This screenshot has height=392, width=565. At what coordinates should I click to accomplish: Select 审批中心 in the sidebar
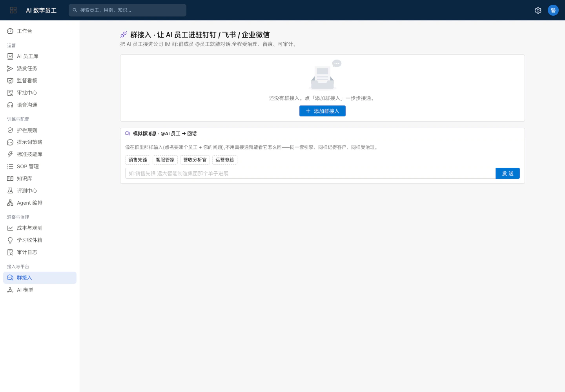(40, 93)
